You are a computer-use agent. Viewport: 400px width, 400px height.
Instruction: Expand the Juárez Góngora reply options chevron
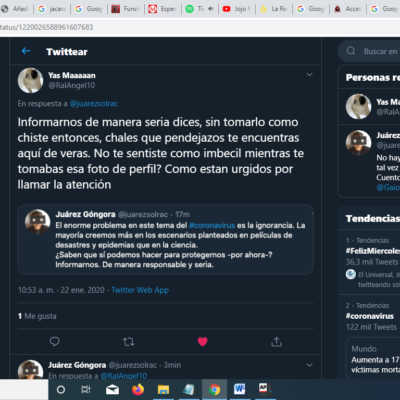(310, 365)
